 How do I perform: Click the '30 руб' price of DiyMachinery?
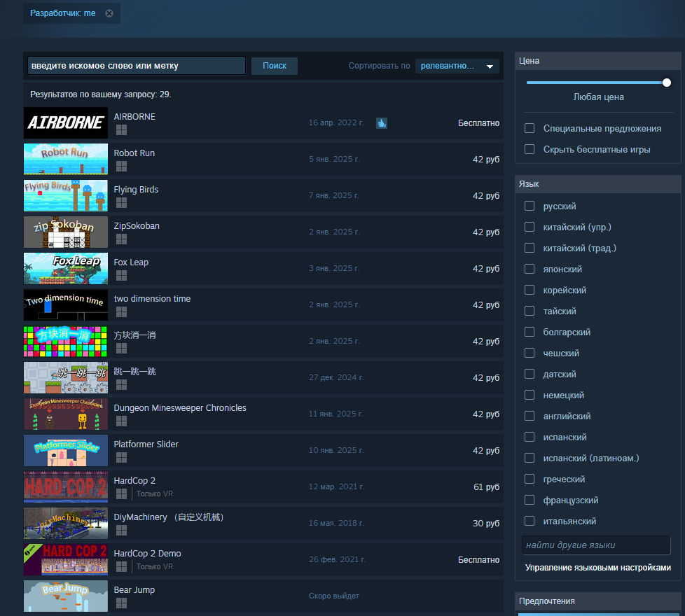486,523
